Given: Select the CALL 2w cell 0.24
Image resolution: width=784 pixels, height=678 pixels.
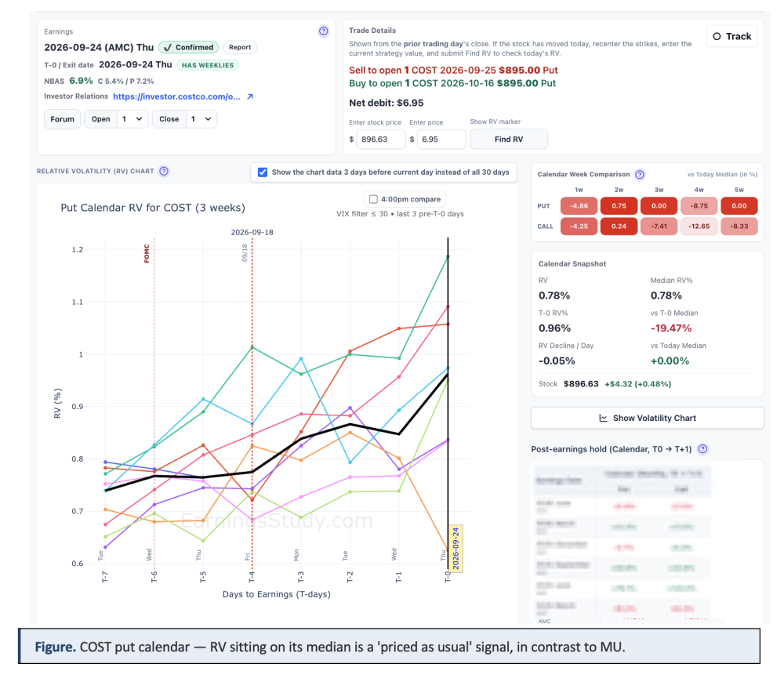Looking at the screenshot, I should pos(619,227).
